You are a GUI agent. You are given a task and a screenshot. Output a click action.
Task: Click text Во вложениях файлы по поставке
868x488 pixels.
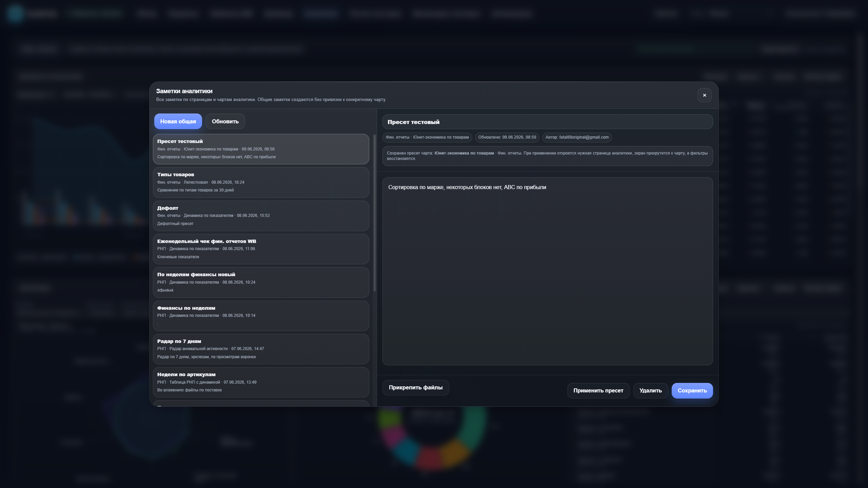click(190, 390)
